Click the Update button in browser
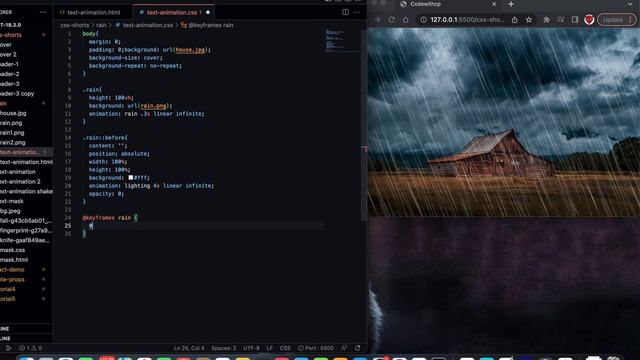640x360 pixels. click(x=616, y=20)
